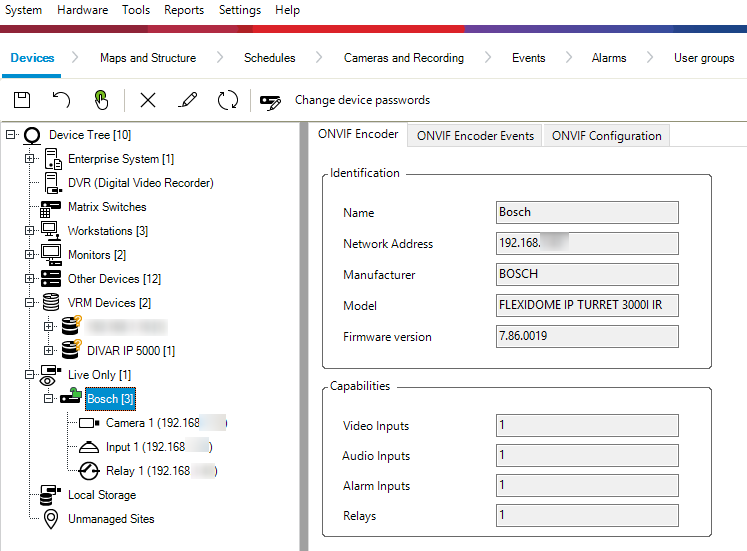Click the Unmanaged Sites pin icon
The width and height of the screenshot is (747, 551).
(x=50, y=519)
